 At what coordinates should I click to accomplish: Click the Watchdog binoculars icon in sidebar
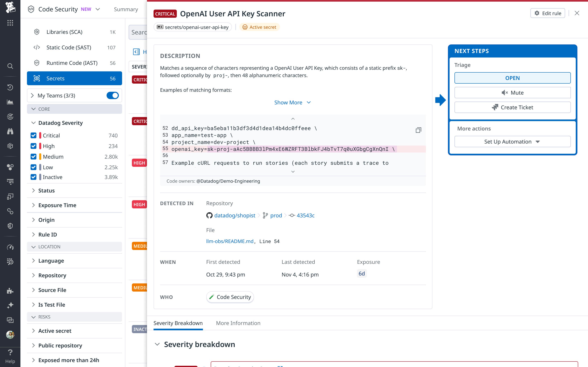[x=10, y=131]
